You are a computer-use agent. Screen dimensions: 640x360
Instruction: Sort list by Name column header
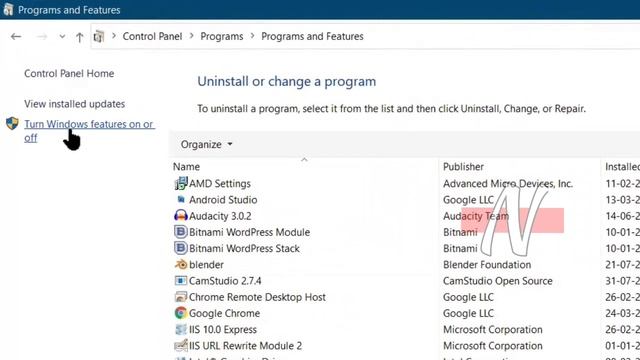click(x=186, y=167)
